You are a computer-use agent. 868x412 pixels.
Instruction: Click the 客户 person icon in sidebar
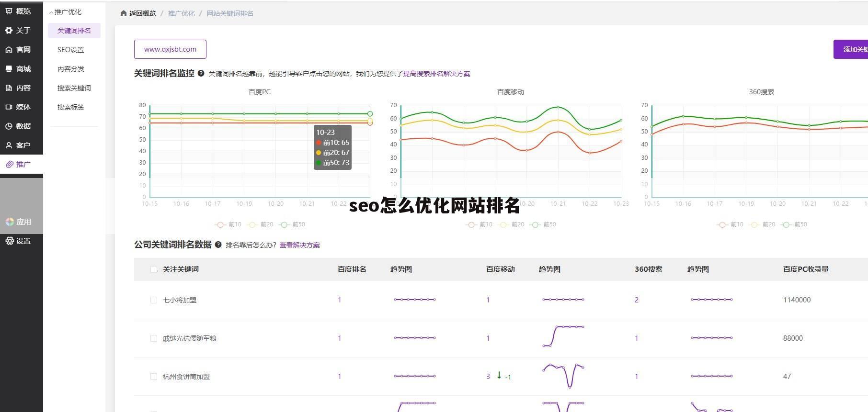9,145
